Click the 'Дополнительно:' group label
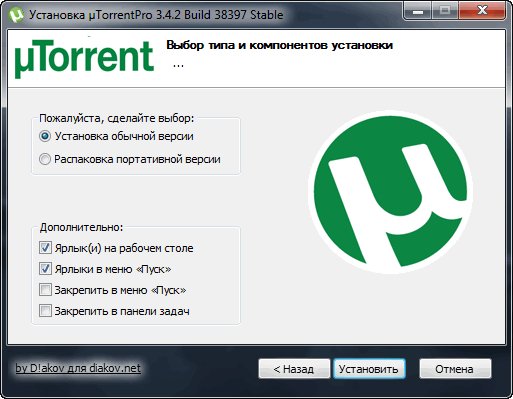 (81, 227)
